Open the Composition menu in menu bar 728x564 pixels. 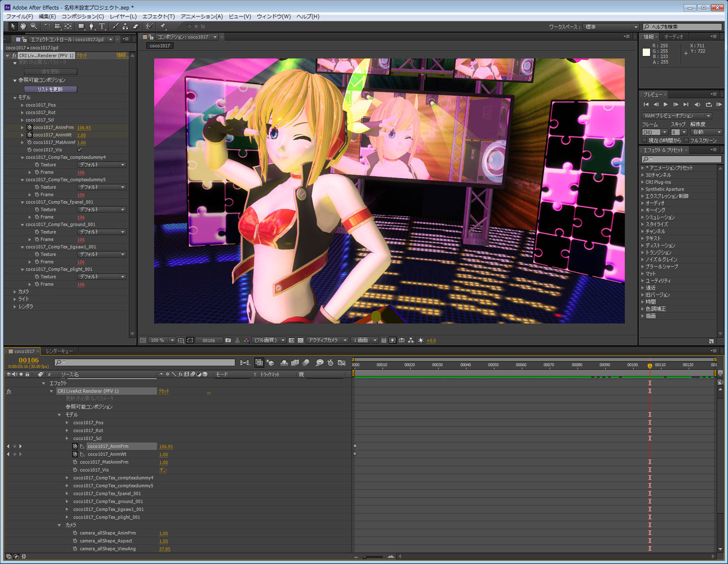click(x=82, y=17)
